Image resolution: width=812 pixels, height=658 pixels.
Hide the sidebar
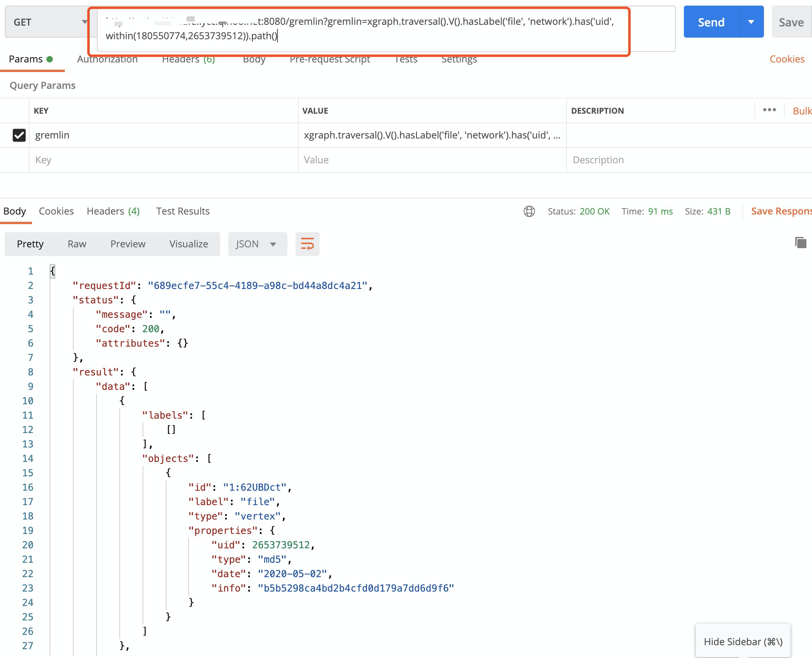click(x=743, y=641)
